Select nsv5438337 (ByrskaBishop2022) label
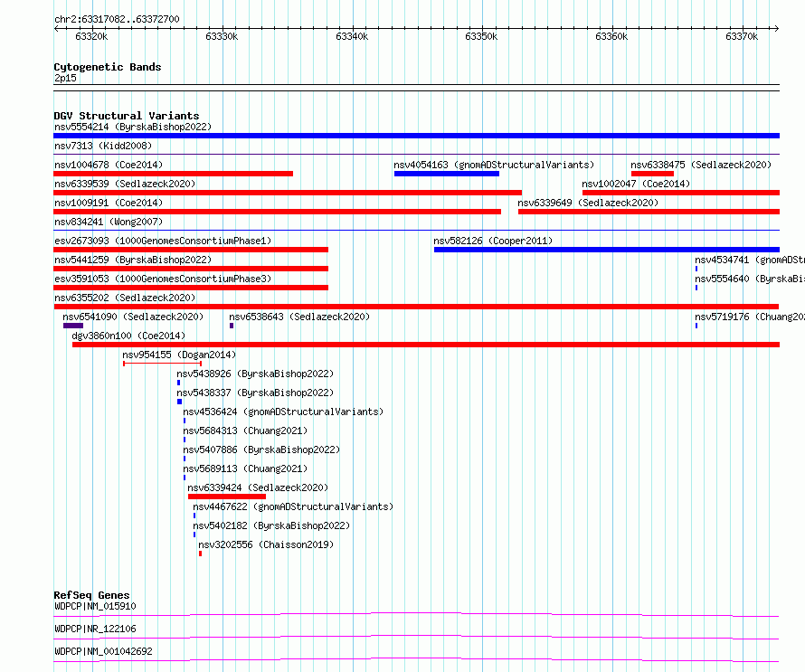Viewport: 805px width, 672px height. point(255,393)
